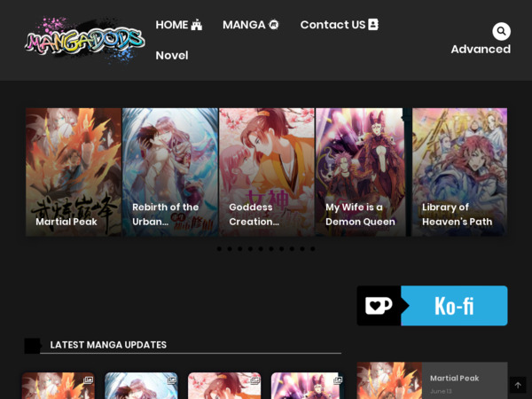Open first latest update cover with flames
532x399 pixels.
(x=59, y=386)
